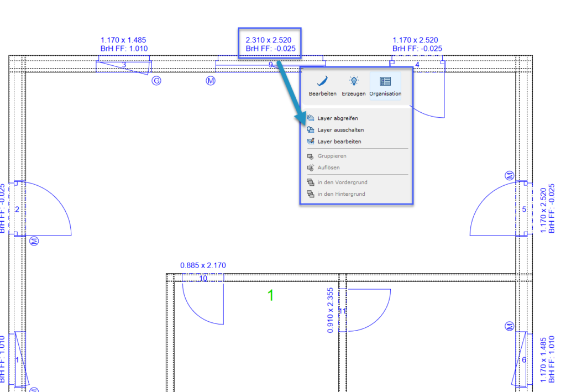Select the highlighted 2.310 x 2.520 dimension label
The height and width of the screenshot is (392, 566).
(x=270, y=44)
